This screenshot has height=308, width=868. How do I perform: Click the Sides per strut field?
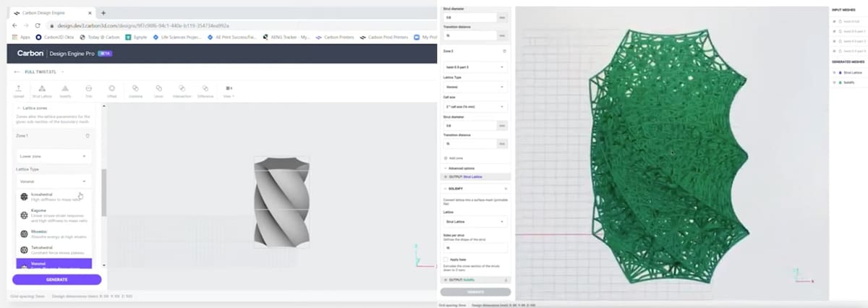coord(475,247)
